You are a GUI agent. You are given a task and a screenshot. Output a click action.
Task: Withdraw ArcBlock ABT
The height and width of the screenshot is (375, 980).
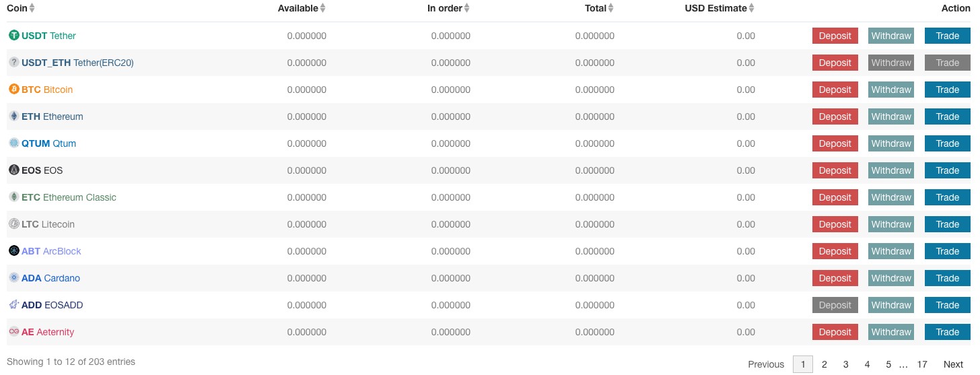coord(891,251)
